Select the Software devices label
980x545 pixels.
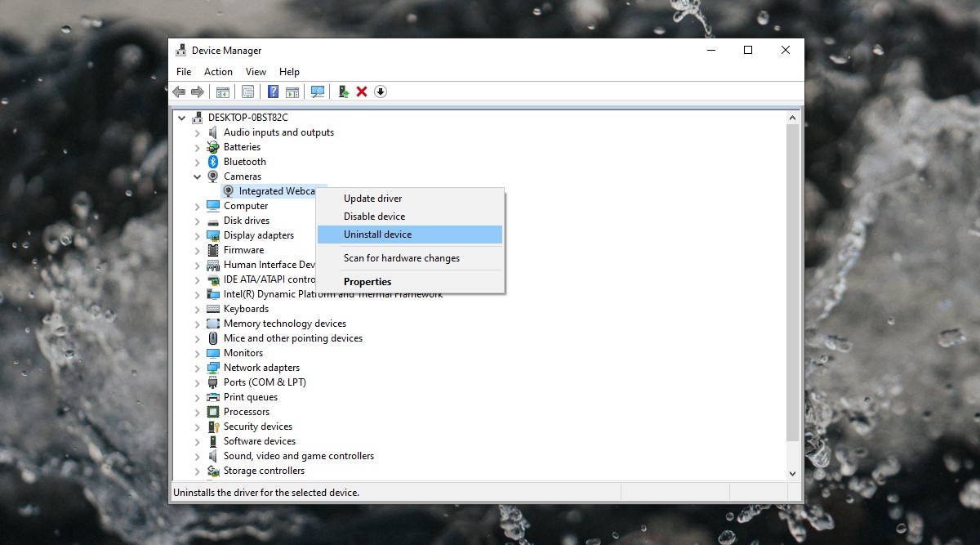(260, 441)
